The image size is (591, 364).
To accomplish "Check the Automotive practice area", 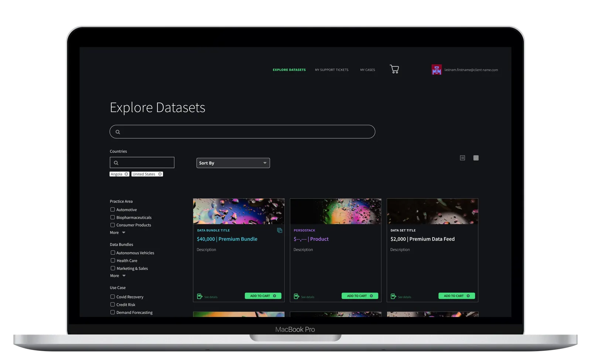I will coord(113,210).
